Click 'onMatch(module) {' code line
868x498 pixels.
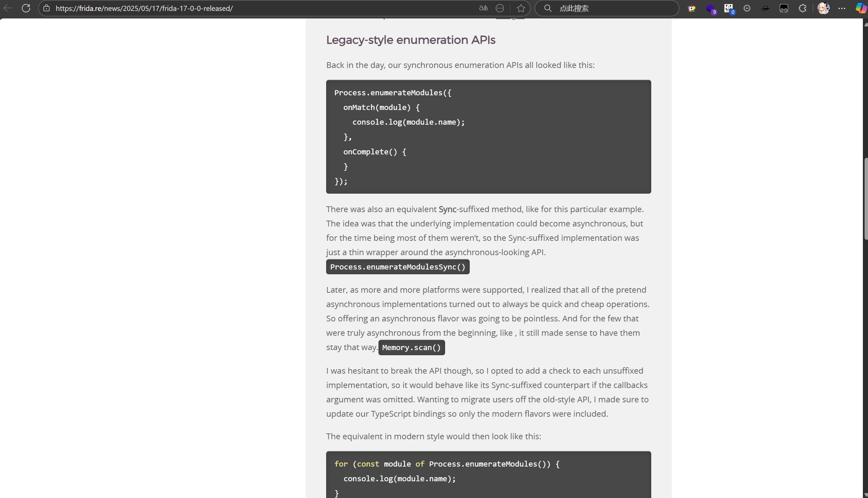click(381, 107)
